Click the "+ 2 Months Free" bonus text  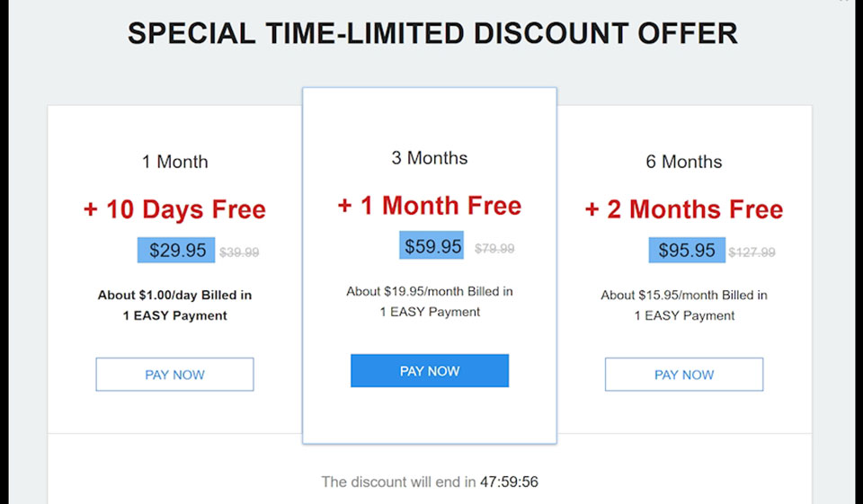coord(684,210)
